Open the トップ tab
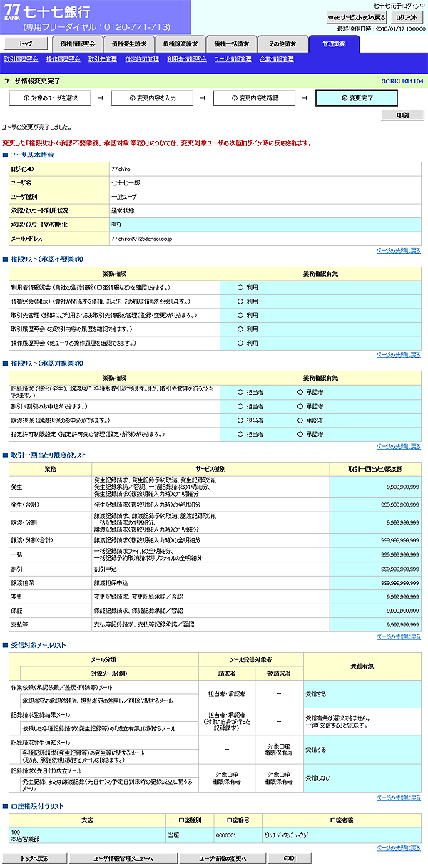Screen dimensions: 428x868 point(25,44)
